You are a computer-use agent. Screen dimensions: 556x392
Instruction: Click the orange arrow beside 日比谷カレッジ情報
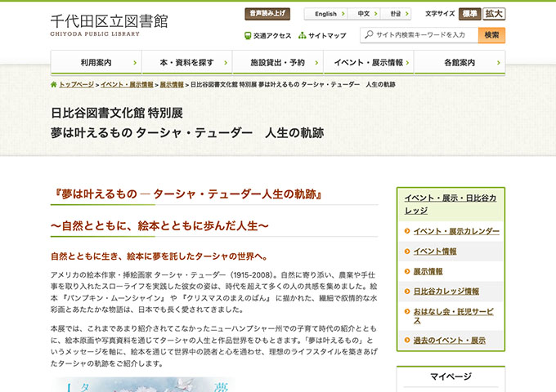[x=407, y=292]
